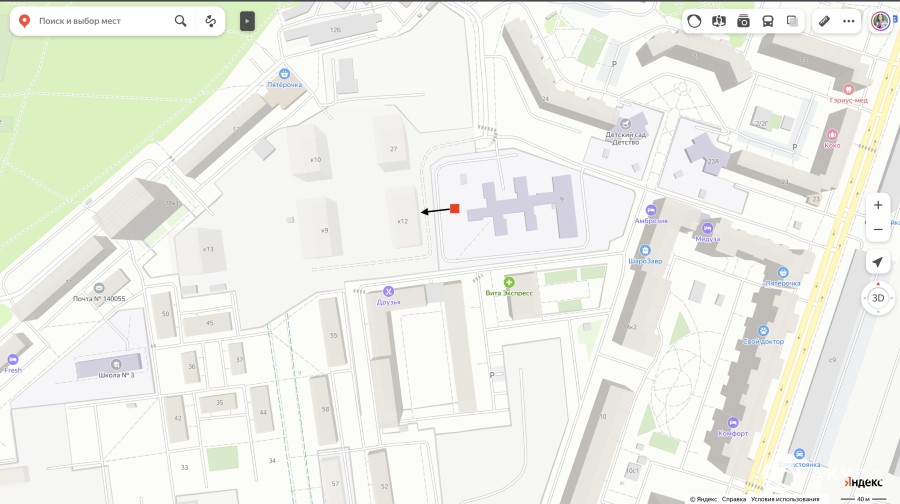Zoom in with the plus button
Viewport: 900px width, 504px height.
(x=878, y=205)
